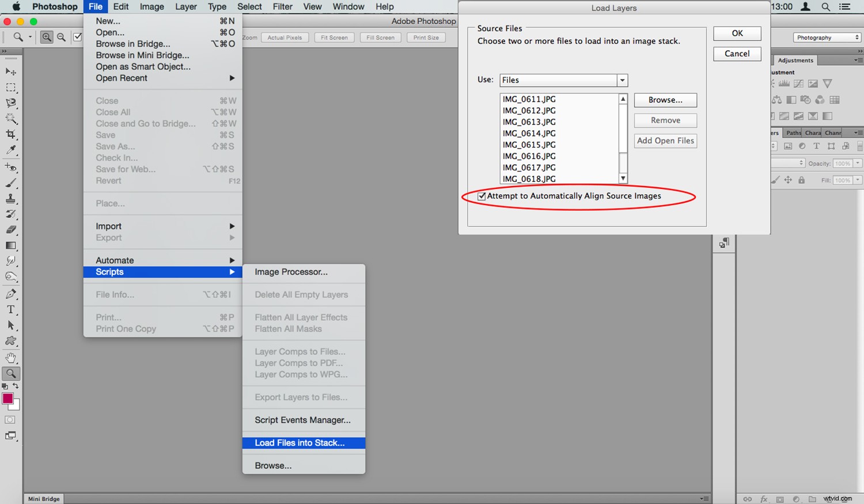The width and height of the screenshot is (864, 504).
Task: Open the Curves adjustment in Adjustments panel
Action: [798, 83]
